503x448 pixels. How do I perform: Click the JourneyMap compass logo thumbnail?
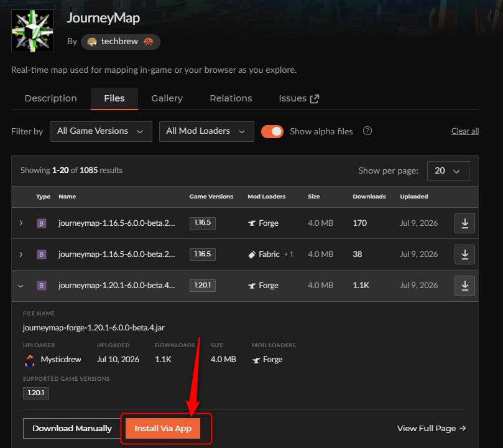tap(32, 30)
